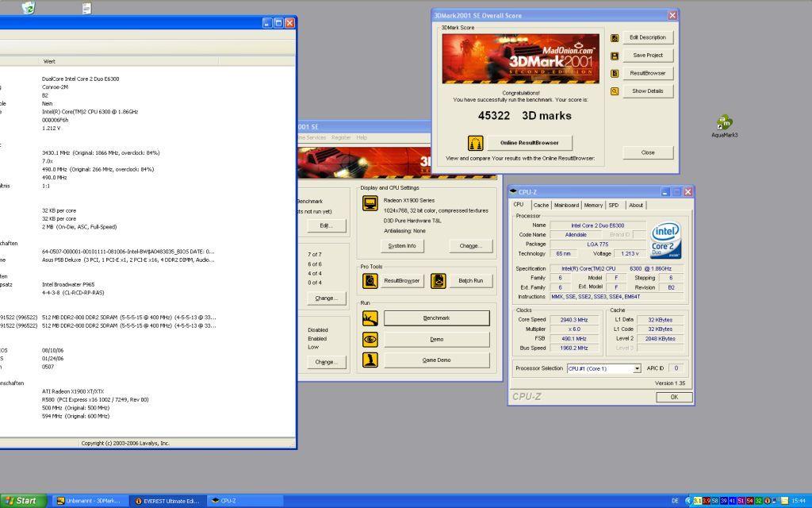Image resolution: width=812 pixels, height=508 pixels.
Task: Click the Save Project button
Action: click(x=648, y=56)
